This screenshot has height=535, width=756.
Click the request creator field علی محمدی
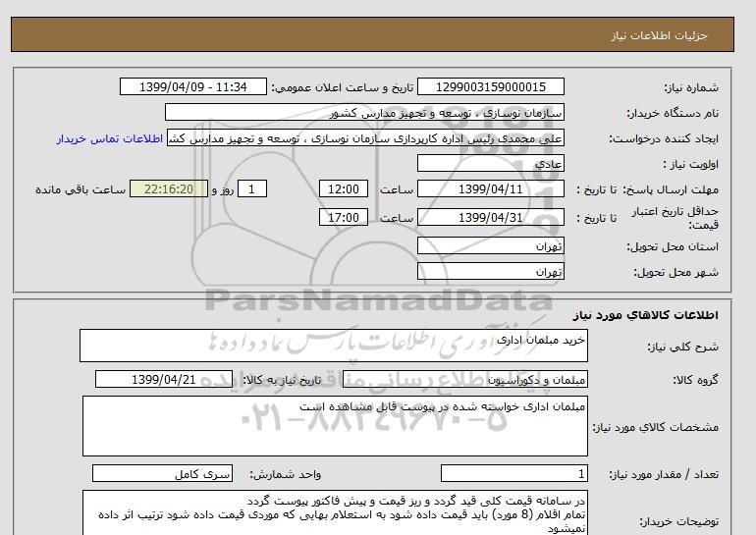(365, 137)
